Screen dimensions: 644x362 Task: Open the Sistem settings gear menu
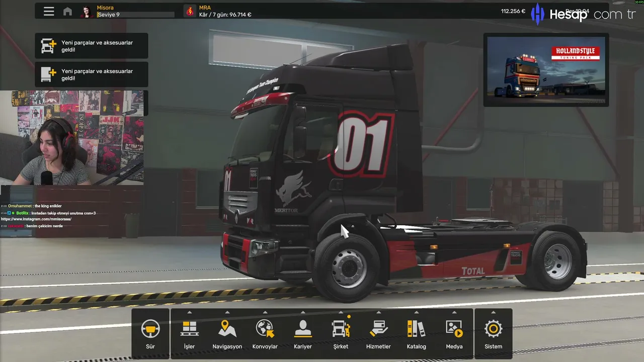tap(494, 333)
